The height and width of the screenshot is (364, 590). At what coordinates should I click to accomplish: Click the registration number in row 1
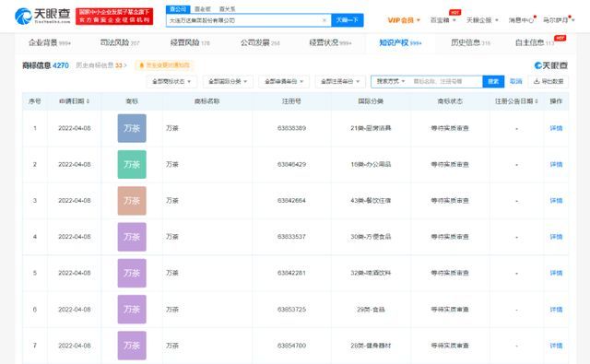coord(291,128)
